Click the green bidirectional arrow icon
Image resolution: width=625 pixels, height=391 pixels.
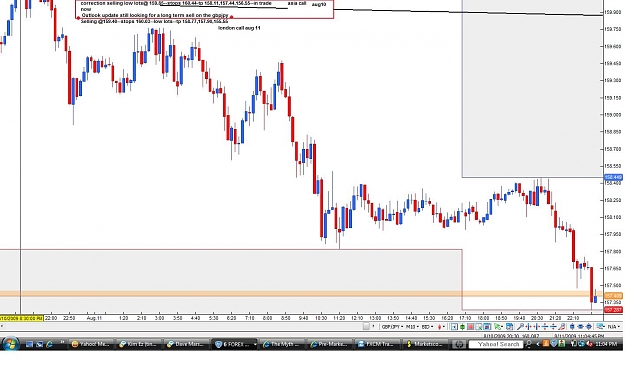(x=462, y=327)
